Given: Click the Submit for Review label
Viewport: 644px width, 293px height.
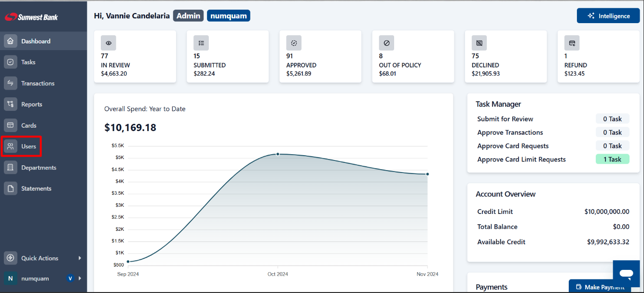Looking at the screenshot, I should (x=505, y=119).
